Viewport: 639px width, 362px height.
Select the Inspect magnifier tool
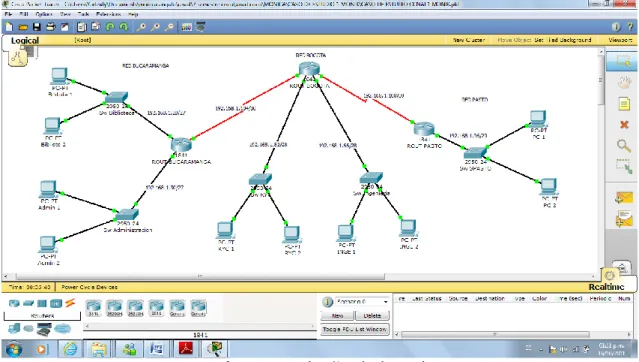point(624,146)
